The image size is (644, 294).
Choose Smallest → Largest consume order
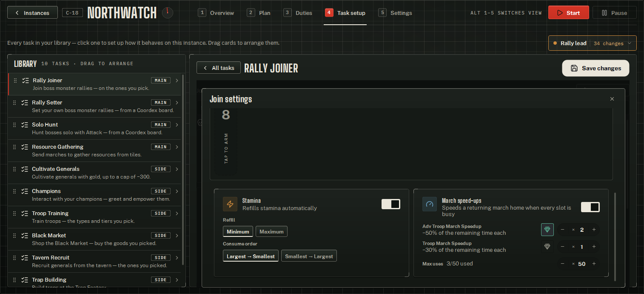click(x=309, y=256)
